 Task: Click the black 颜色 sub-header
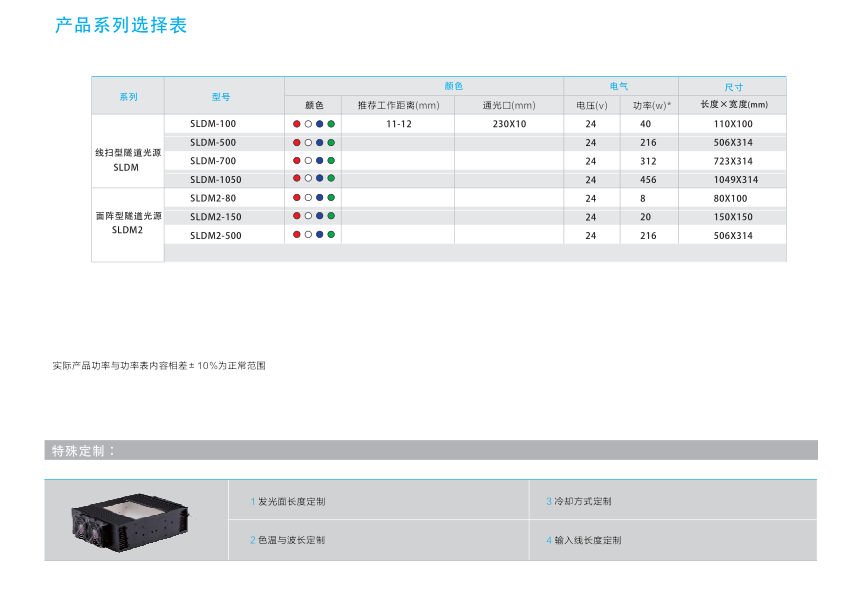314,105
